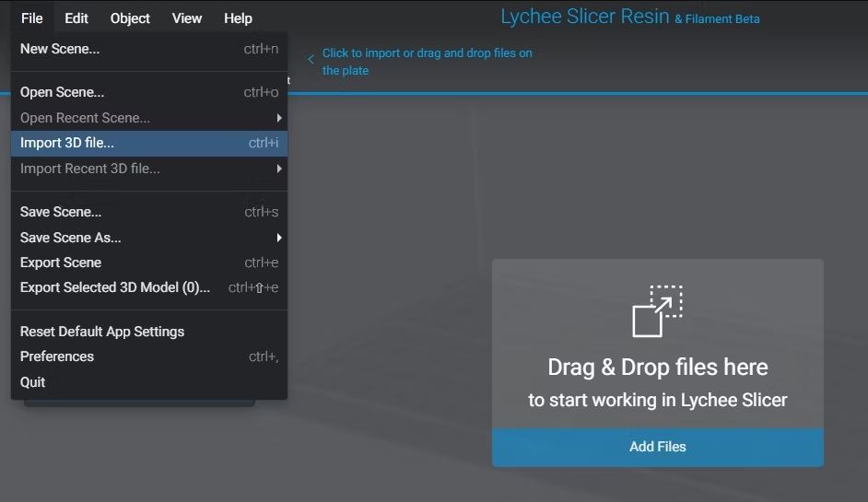Select Reset Default App Settings
The height and width of the screenshot is (502, 868).
(x=149, y=332)
